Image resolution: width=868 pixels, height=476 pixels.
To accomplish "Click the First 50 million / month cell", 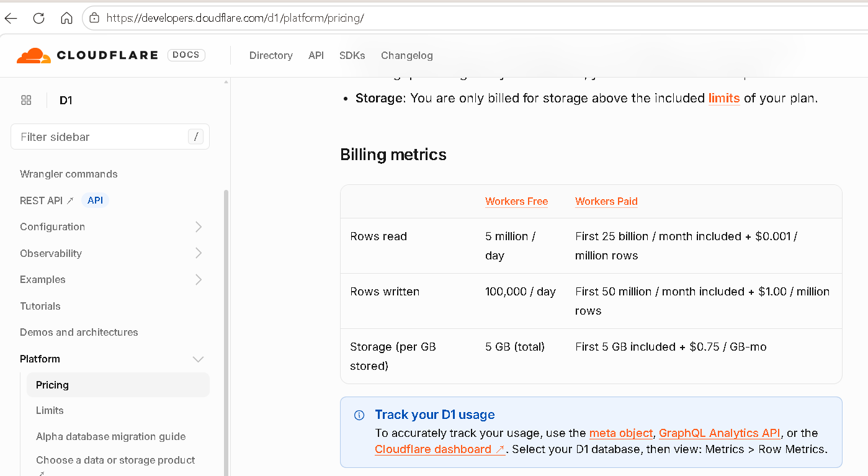I will (x=702, y=301).
